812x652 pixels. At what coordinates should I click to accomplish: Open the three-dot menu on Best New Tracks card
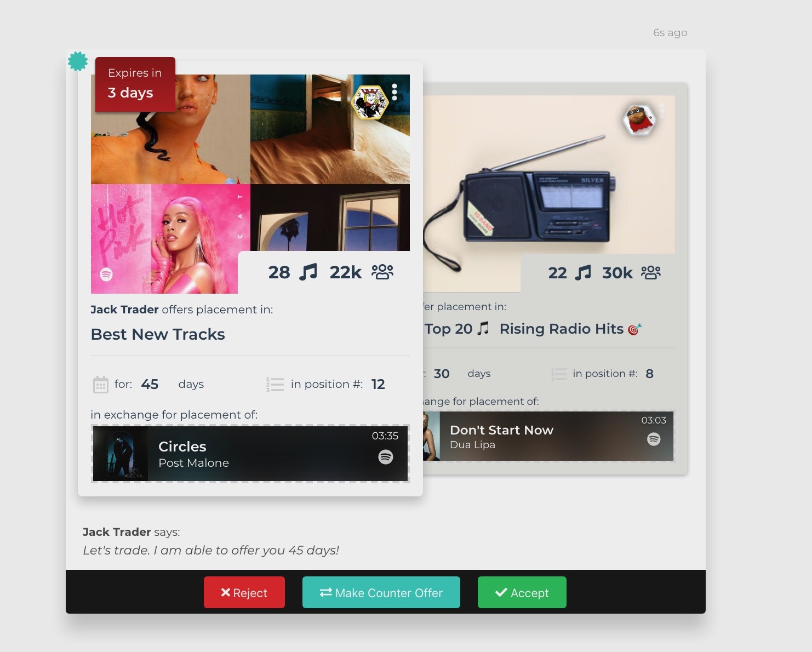coord(394,93)
